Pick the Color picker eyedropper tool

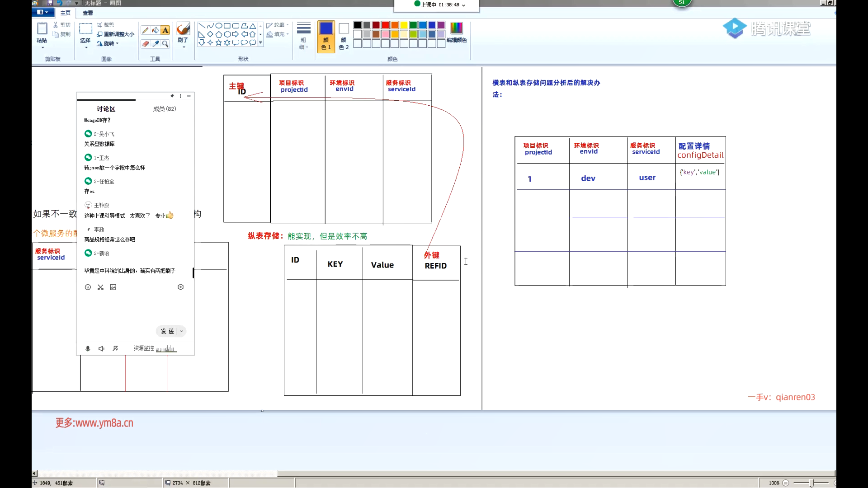[156, 44]
